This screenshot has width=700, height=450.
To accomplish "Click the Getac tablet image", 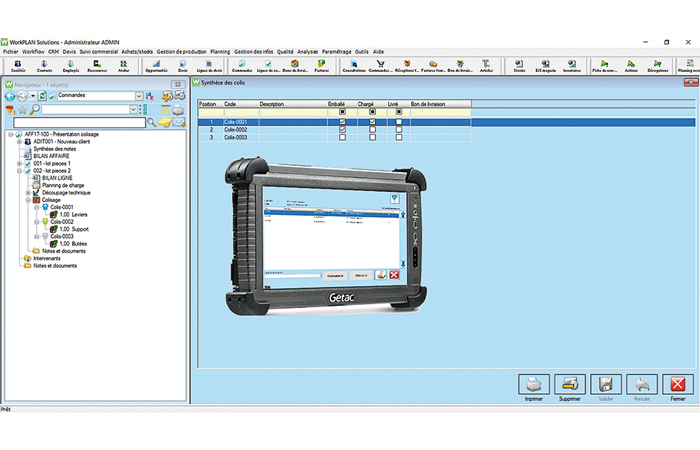I will click(325, 237).
